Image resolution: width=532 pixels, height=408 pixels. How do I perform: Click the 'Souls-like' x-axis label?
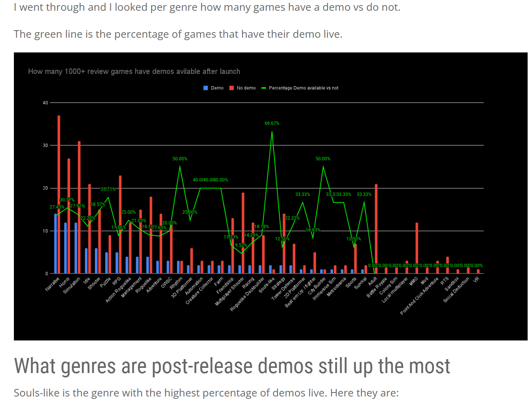point(267,285)
